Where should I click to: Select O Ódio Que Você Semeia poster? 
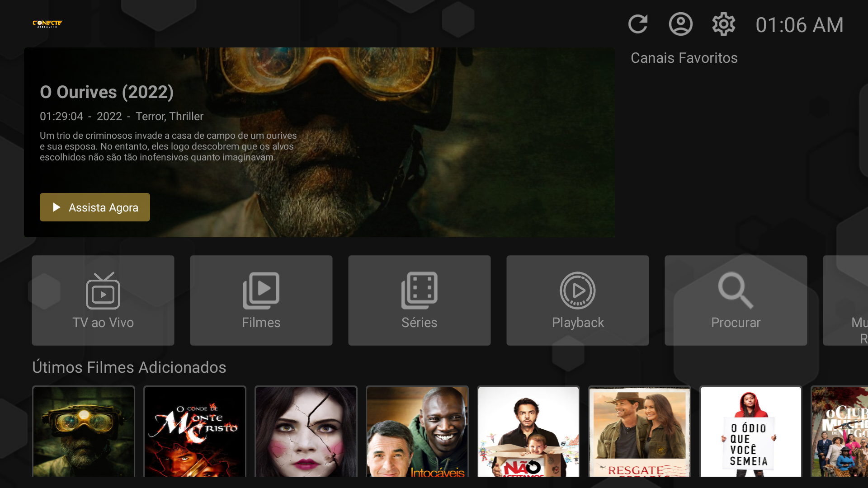click(x=751, y=432)
